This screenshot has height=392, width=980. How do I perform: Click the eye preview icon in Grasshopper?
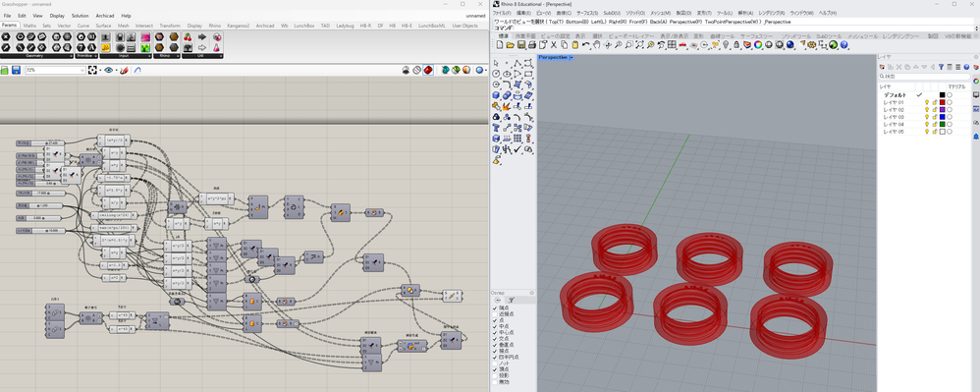point(109,70)
